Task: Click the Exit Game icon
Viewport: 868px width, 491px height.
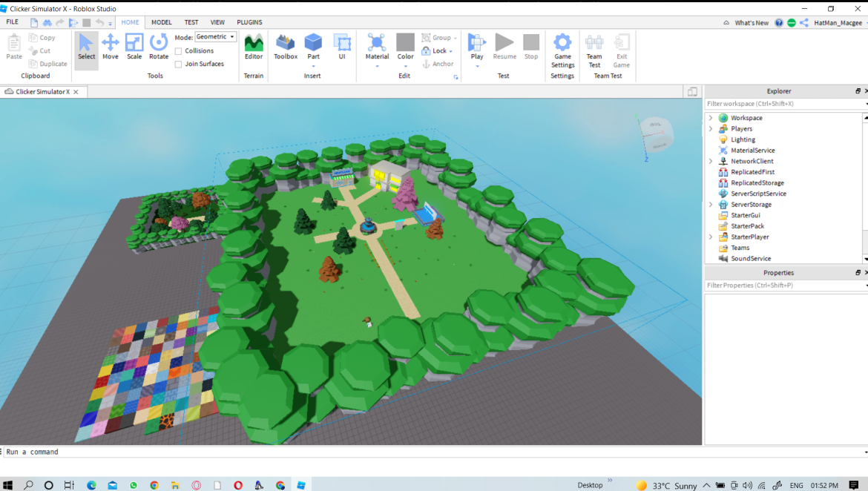Action: pos(621,42)
